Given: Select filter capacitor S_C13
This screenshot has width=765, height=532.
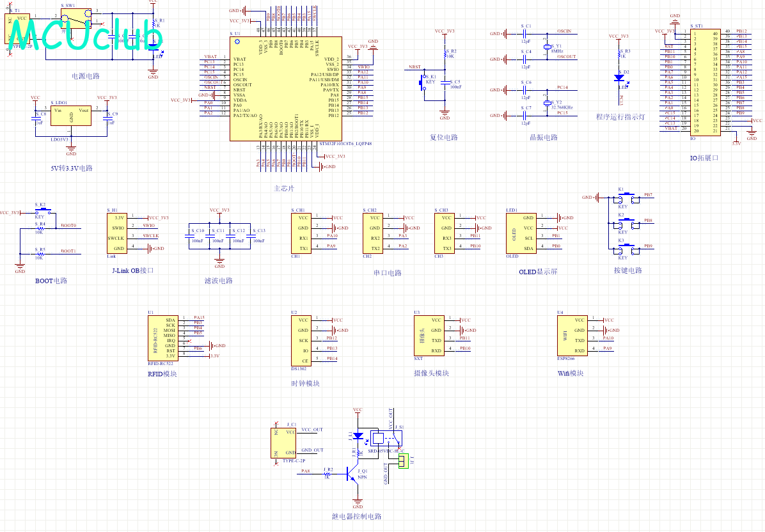Looking at the screenshot, I should coord(251,235).
